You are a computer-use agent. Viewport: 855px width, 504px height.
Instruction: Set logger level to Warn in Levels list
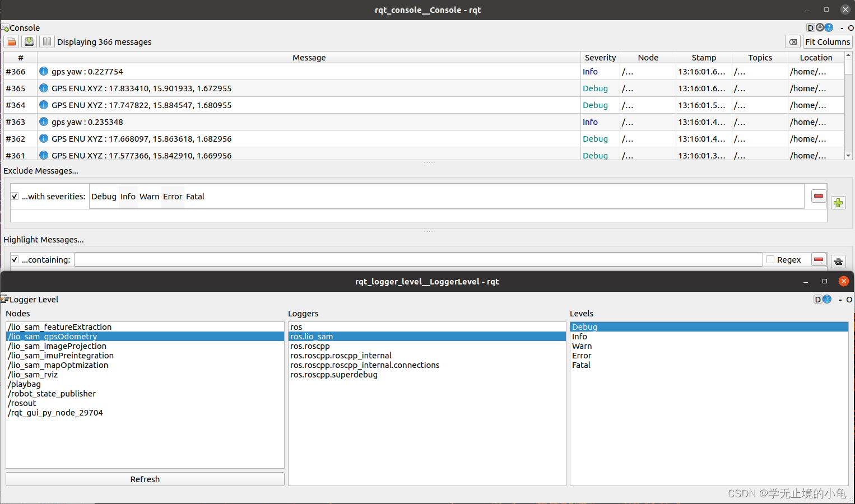tap(709, 346)
